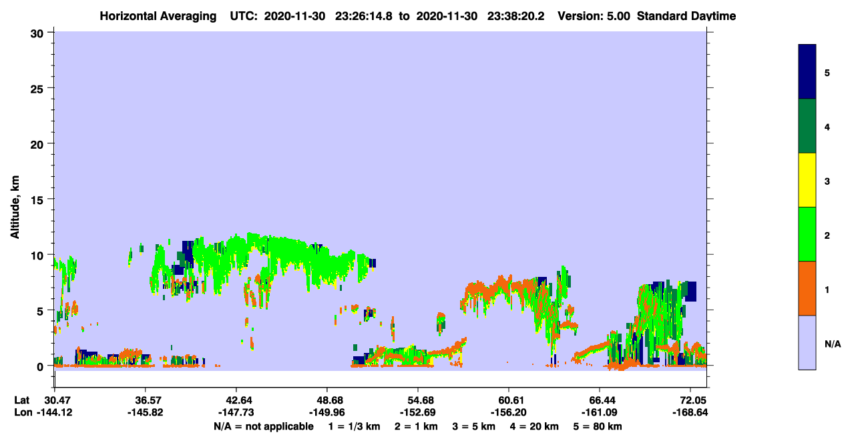The width and height of the screenshot is (868, 445).
Task: Click the dark green colorbar segment labeled 4
Action: click(x=807, y=126)
